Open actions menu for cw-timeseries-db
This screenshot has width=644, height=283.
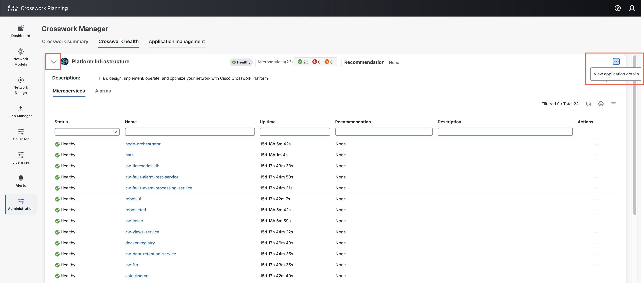(x=597, y=166)
